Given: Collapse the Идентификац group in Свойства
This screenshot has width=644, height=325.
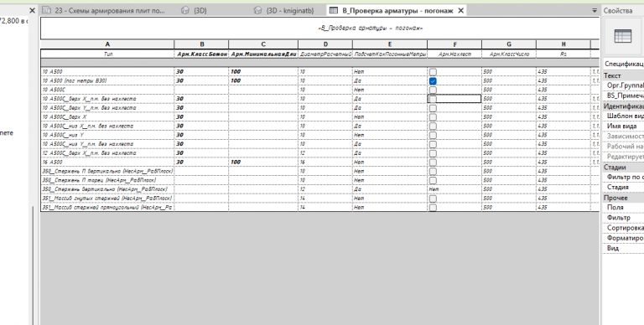Looking at the screenshot, I should pyautogui.click(x=623, y=106).
